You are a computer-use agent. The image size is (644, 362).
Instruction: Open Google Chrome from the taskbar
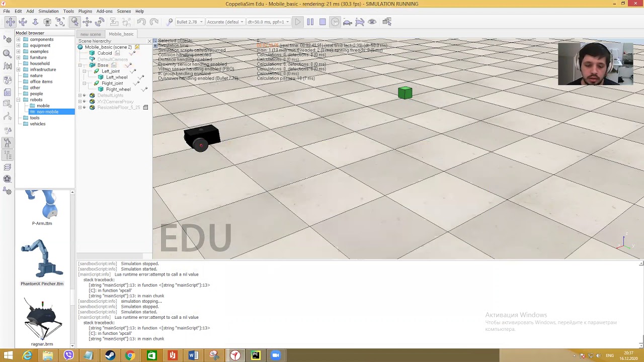[x=130, y=355]
